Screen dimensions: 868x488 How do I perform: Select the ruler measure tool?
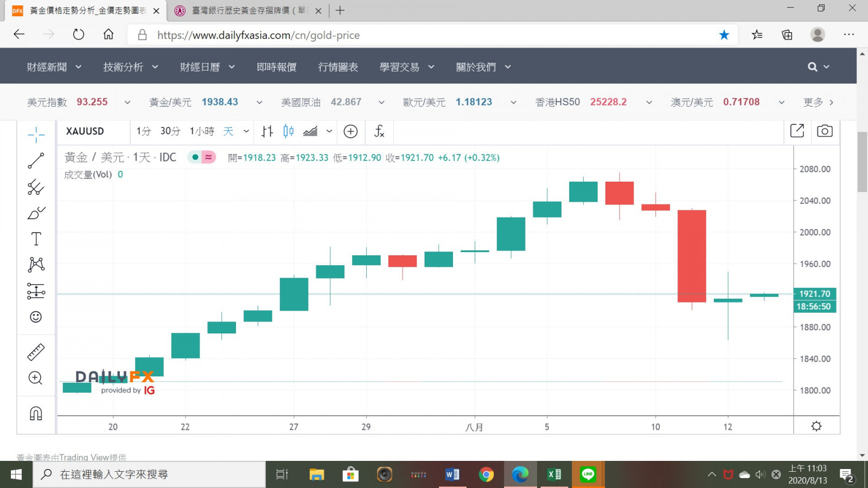(x=36, y=352)
